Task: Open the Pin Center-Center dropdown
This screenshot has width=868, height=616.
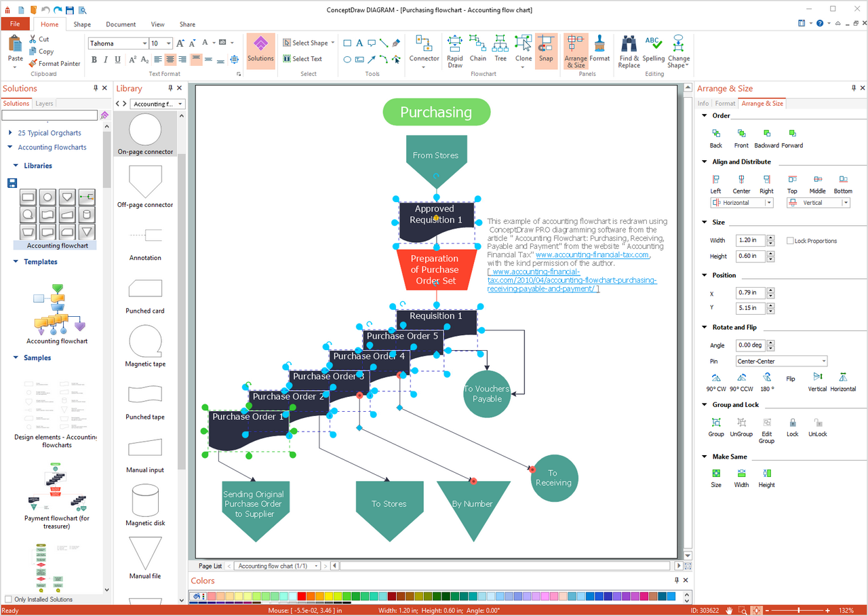Action: click(782, 362)
